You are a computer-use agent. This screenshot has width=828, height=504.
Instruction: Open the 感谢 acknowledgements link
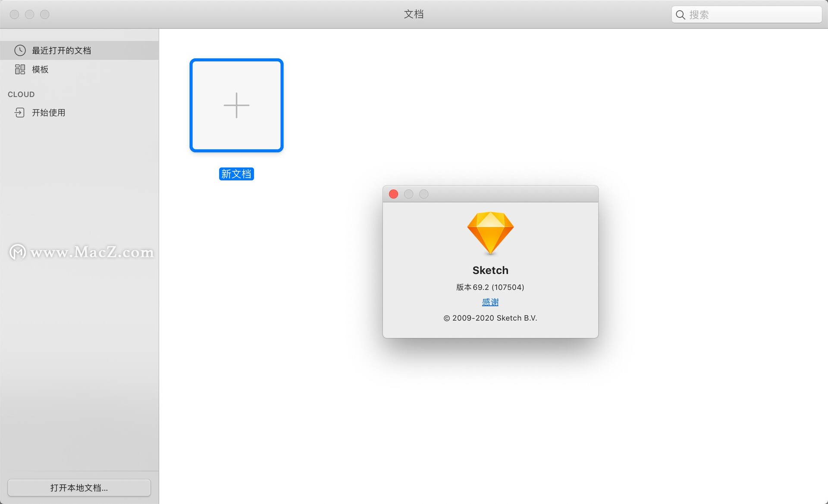click(490, 302)
